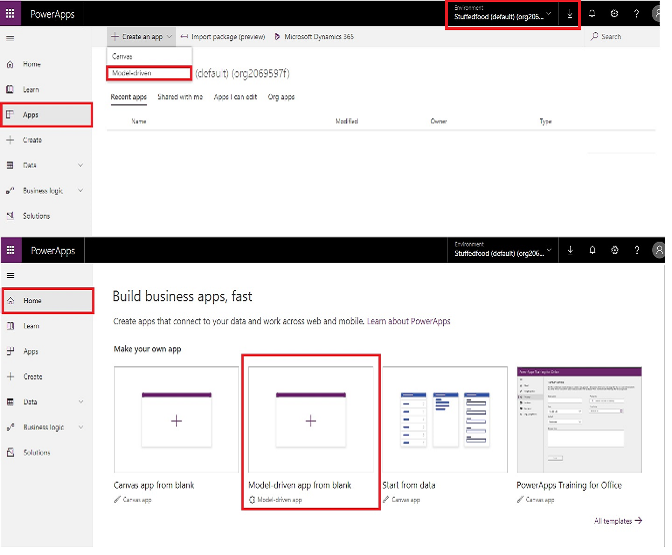
Task: Select Home in bottom window sidebar
Action: point(47,301)
